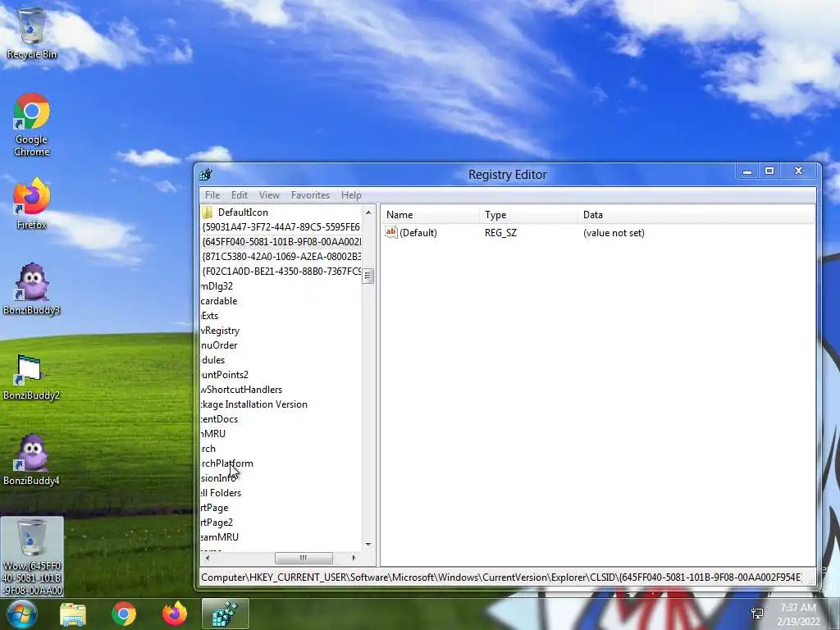
Task: Minimize the Registry Editor window
Action: coord(747,171)
